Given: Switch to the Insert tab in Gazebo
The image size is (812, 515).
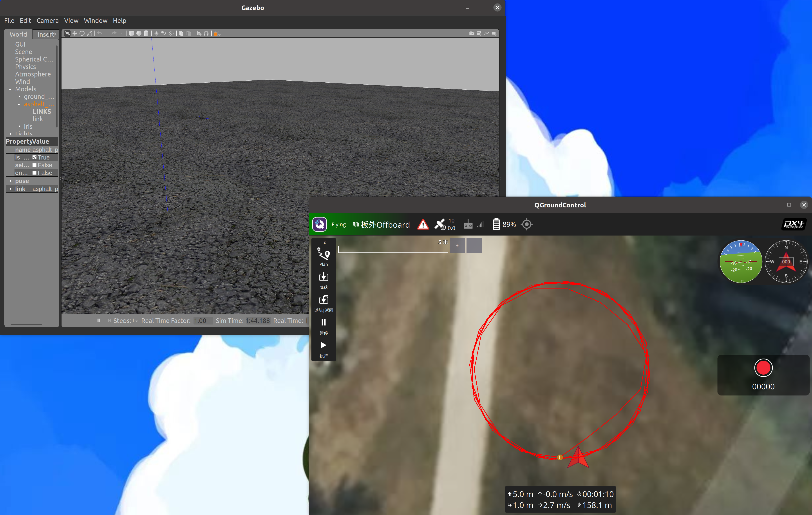Looking at the screenshot, I should [x=46, y=34].
